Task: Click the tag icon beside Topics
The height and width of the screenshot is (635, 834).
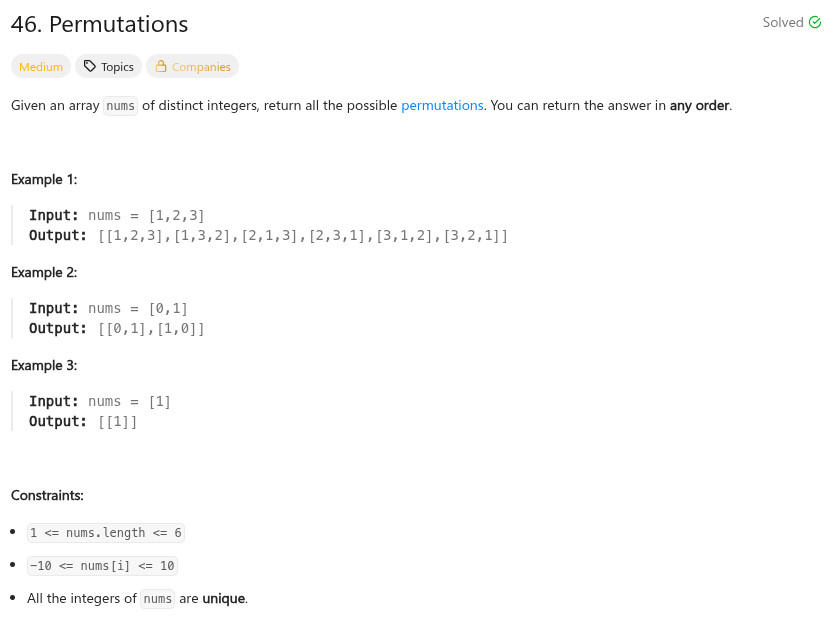Action: pos(90,67)
